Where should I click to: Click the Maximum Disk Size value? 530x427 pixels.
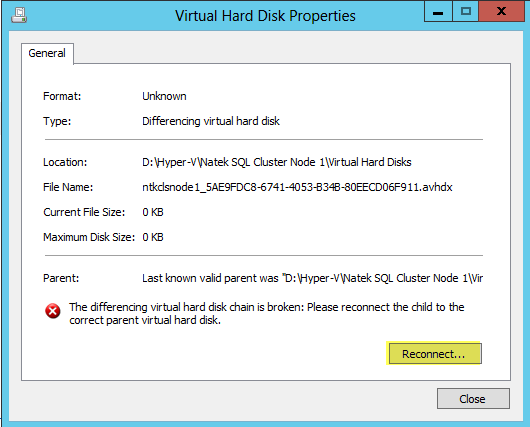[153, 237]
